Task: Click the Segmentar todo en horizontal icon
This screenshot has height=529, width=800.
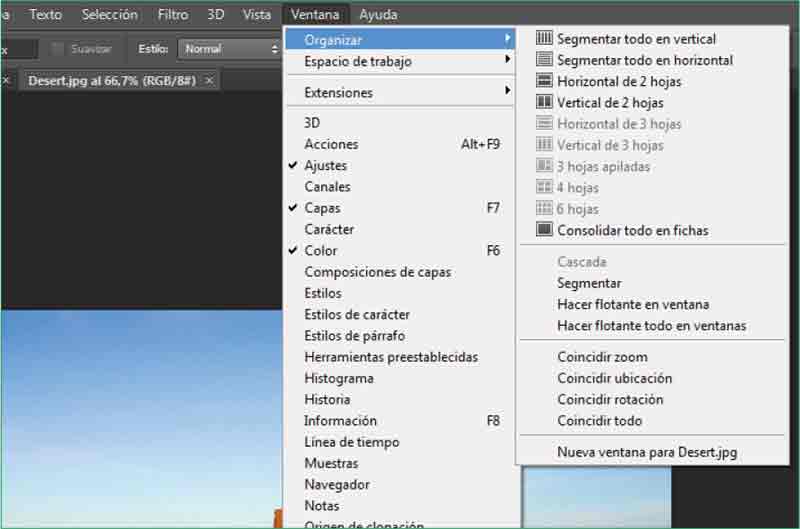Action: [544, 60]
